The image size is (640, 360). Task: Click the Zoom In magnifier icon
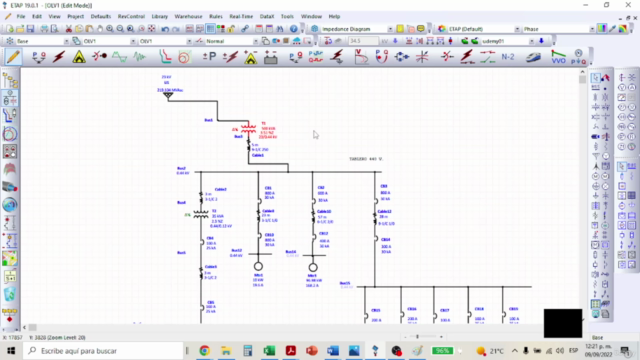tap(110, 29)
